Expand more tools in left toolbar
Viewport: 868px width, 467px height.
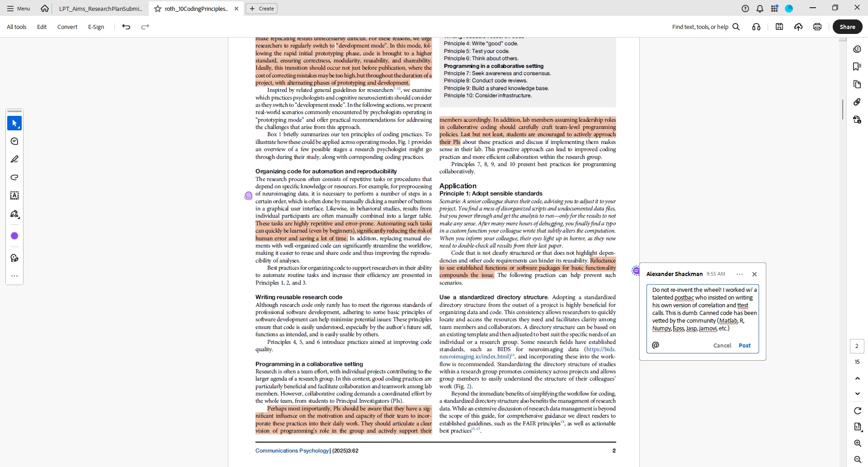tap(14, 276)
